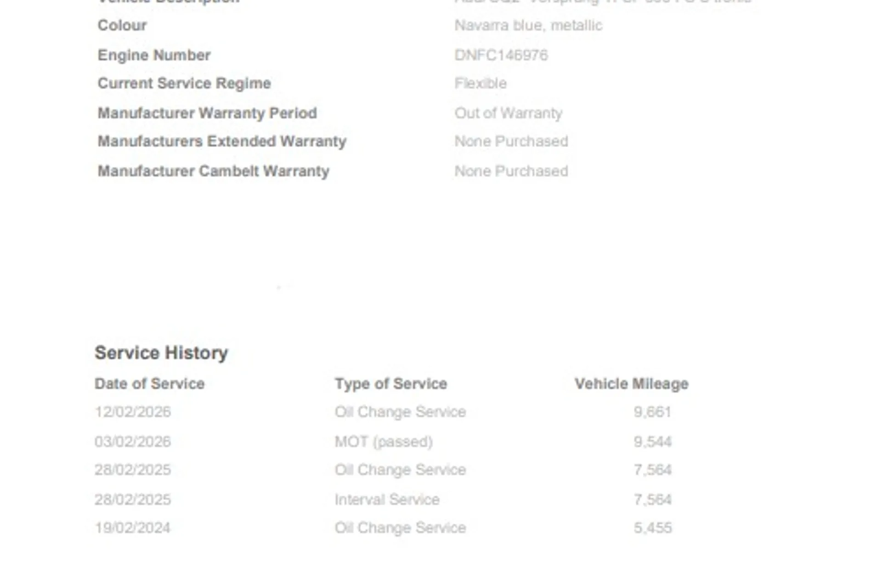Select the Out of Warranty value
The height and width of the screenshot is (588, 882).
[508, 113]
